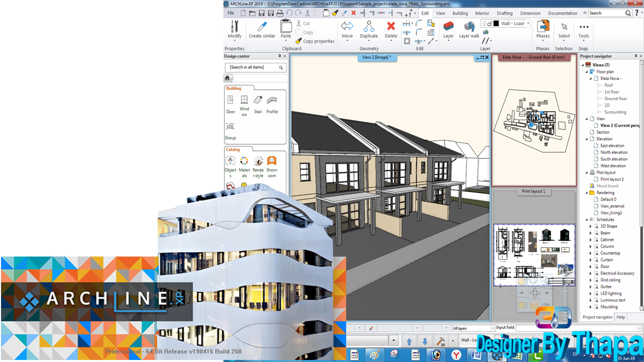Go to Design center home
The width and height of the screenshot is (644, 362).
coord(227,78)
